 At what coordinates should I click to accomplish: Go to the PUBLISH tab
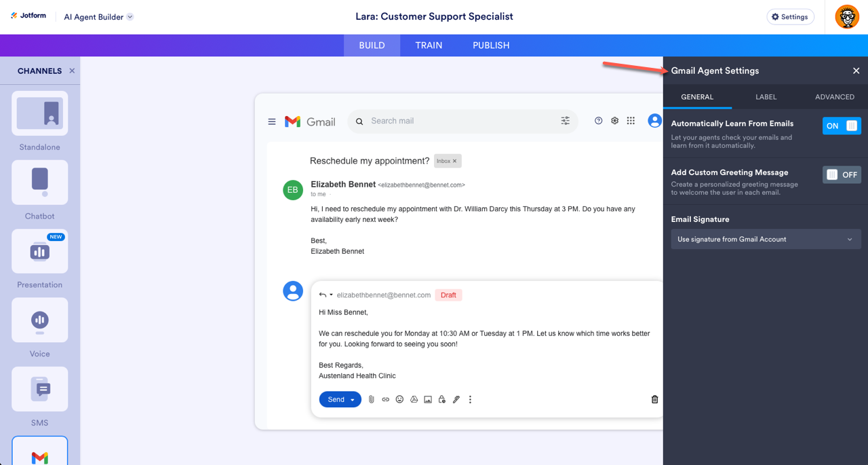coord(491,45)
